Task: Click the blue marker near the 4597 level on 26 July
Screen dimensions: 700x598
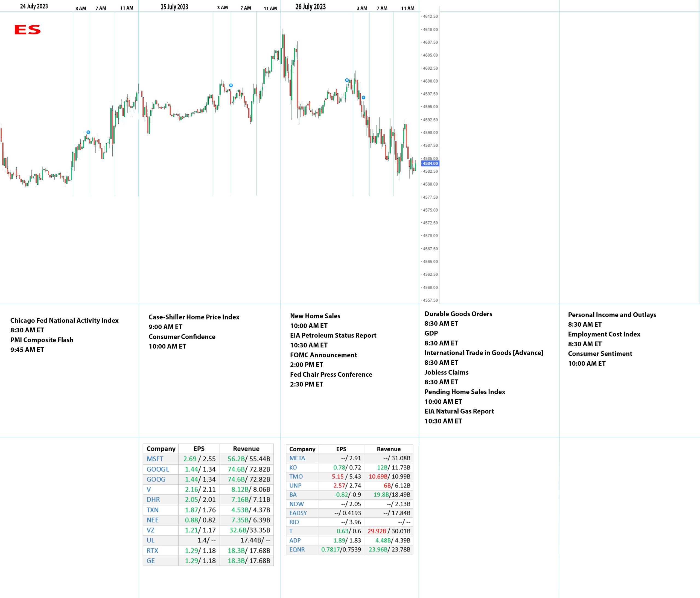Action: tap(363, 97)
